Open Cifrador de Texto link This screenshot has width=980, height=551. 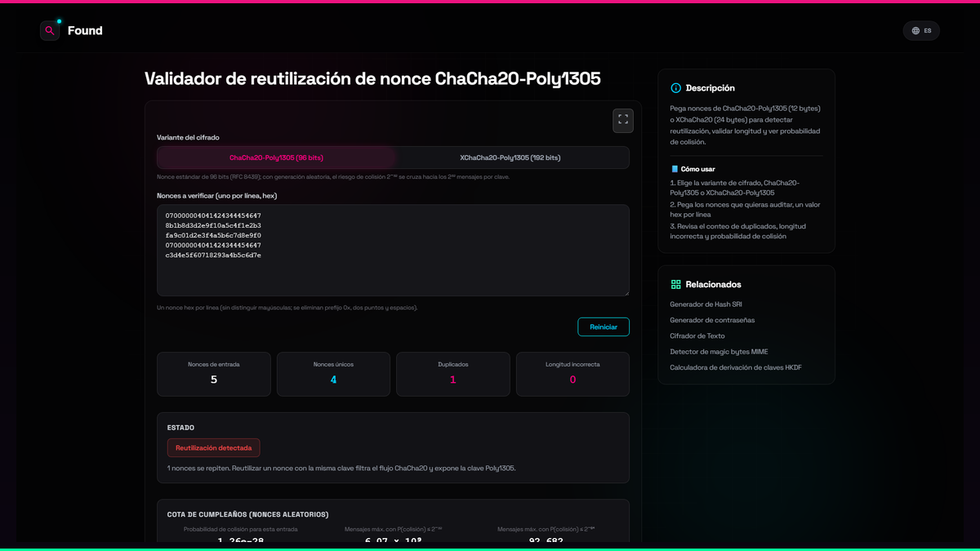pos(697,335)
